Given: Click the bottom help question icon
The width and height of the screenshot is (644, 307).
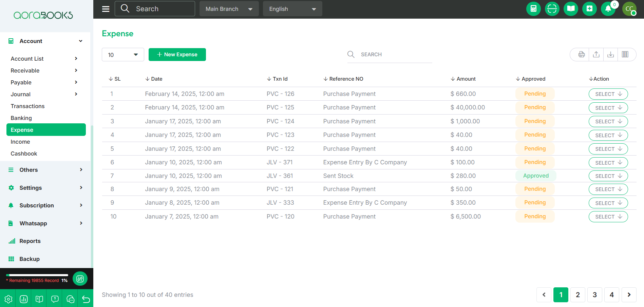Looking at the screenshot, I should pos(55,299).
